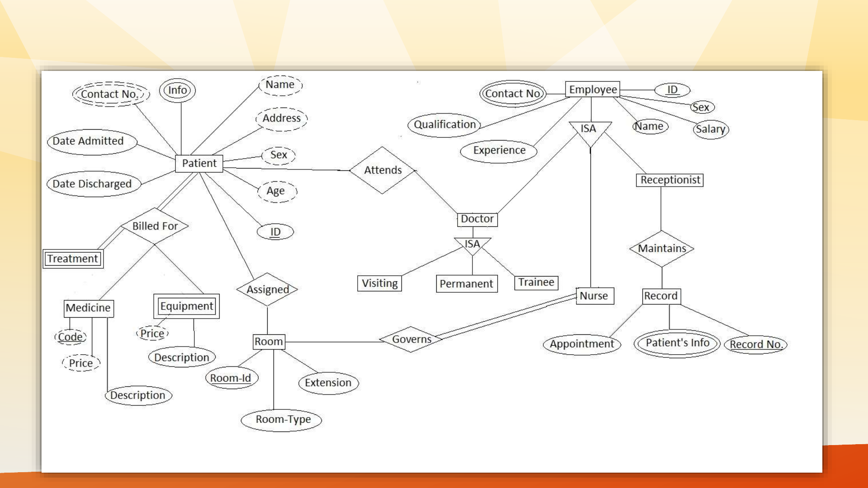
Task: Click the Appointment attribute ellipse
Action: [577, 344]
